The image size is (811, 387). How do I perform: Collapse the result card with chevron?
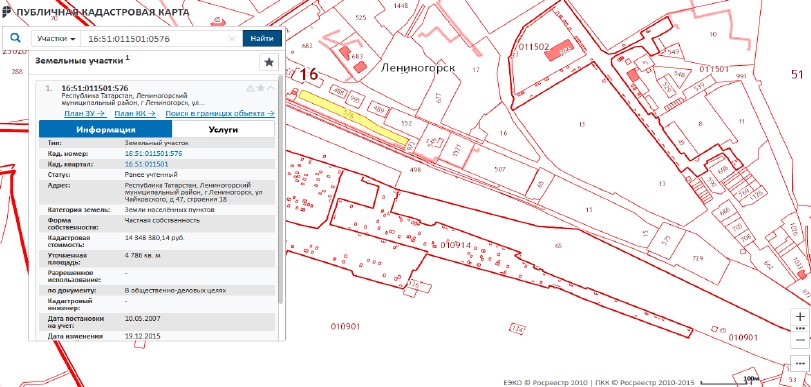pos(271,88)
